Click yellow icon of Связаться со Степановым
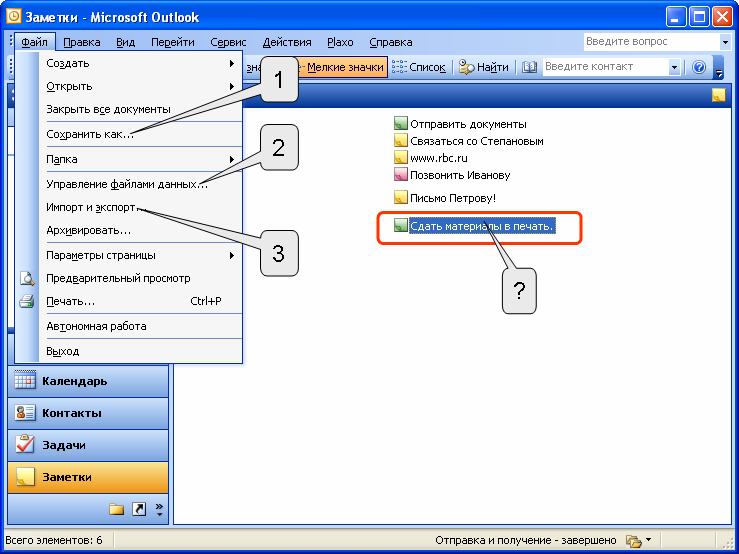739x554 pixels. (x=401, y=141)
